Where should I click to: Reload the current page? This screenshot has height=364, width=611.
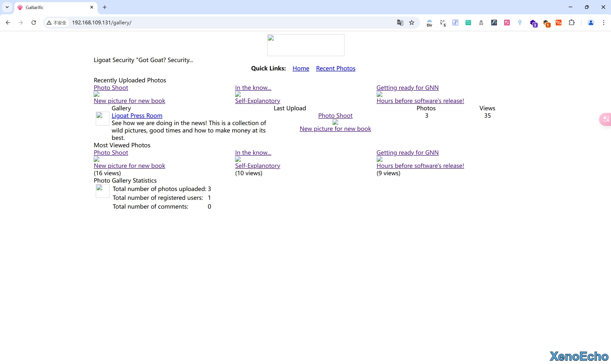(34, 23)
